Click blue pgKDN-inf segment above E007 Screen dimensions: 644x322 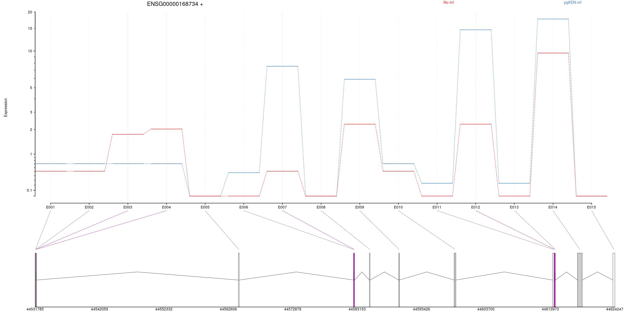coord(282,66)
